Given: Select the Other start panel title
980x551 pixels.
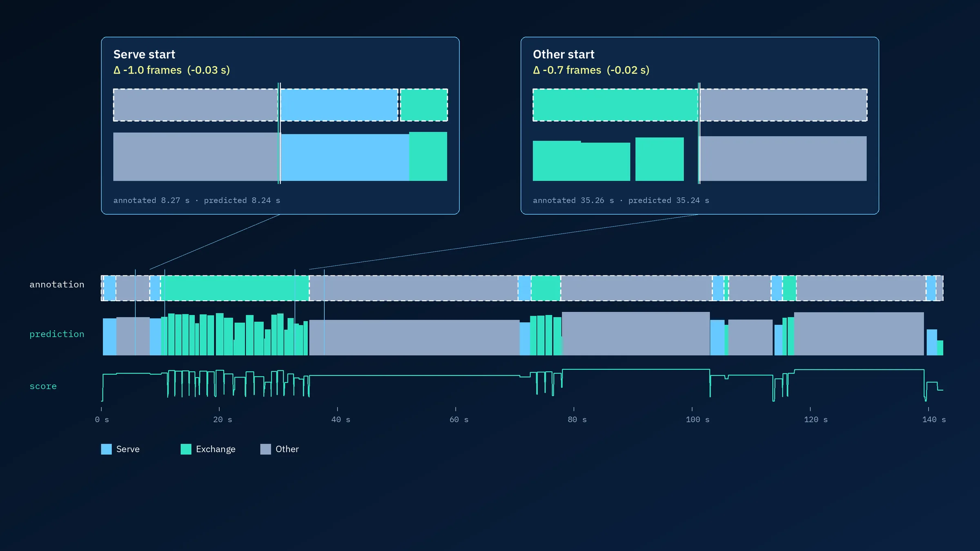Looking at the screenshot, I should point(563,54).
